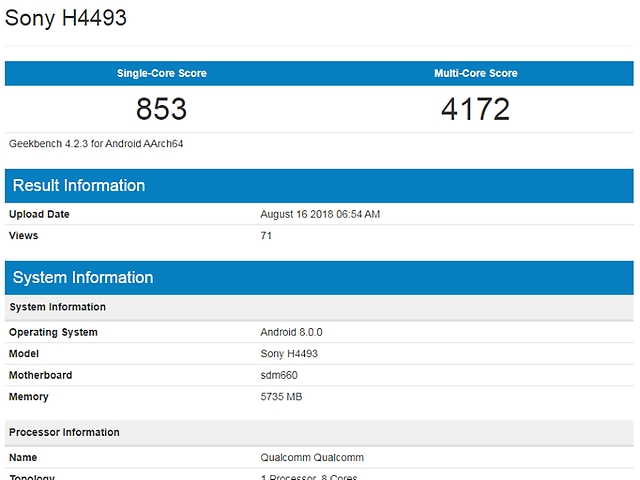Select the Processor Information subheading
The height and width of the screenshot is (480, 640).
click(x=64, y=432)
